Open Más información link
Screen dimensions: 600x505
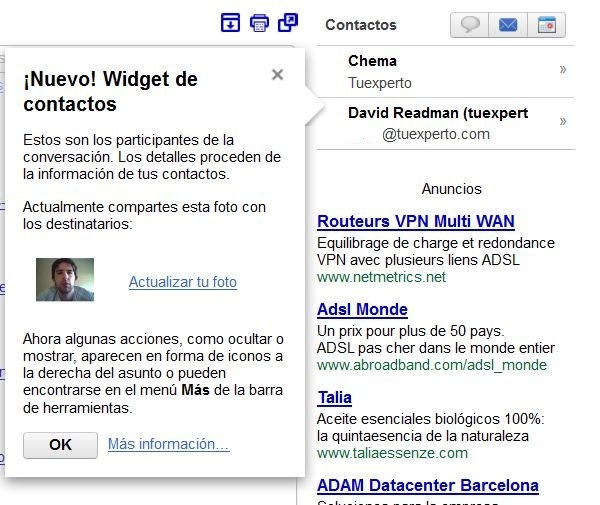[168, 444]
